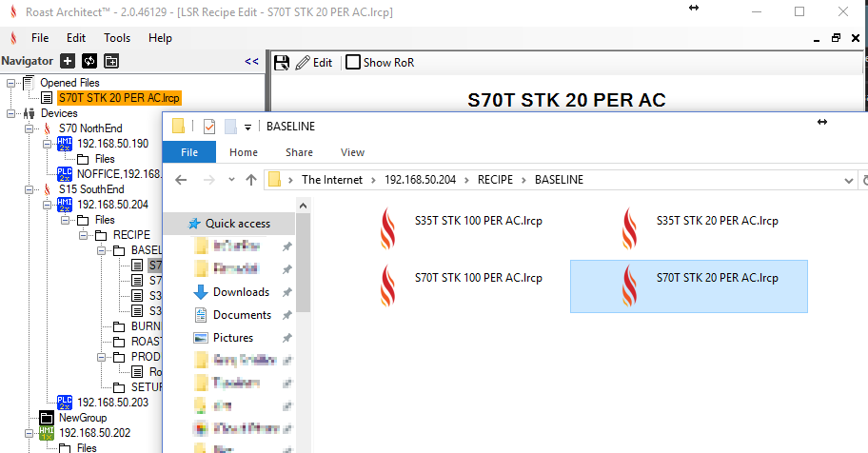Collapse Navigator with the << arrows
The height and width of the screenshot is (453, 868).
click(251, 61)
